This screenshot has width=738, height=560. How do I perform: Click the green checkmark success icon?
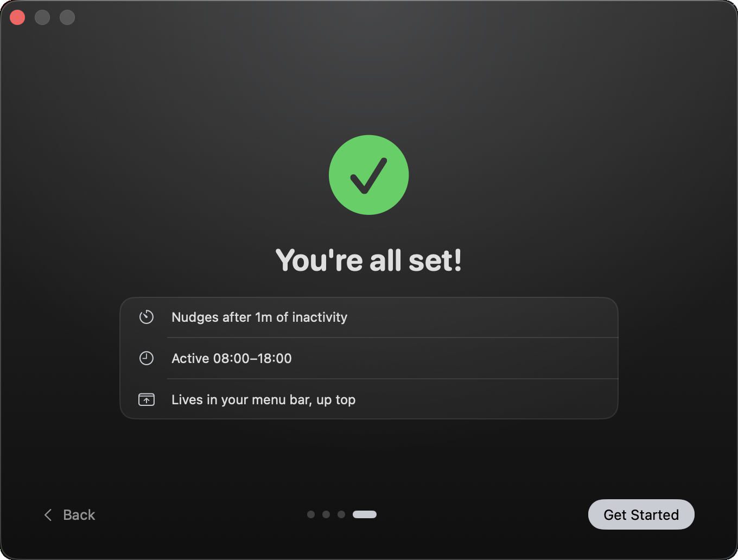(369, 175)
